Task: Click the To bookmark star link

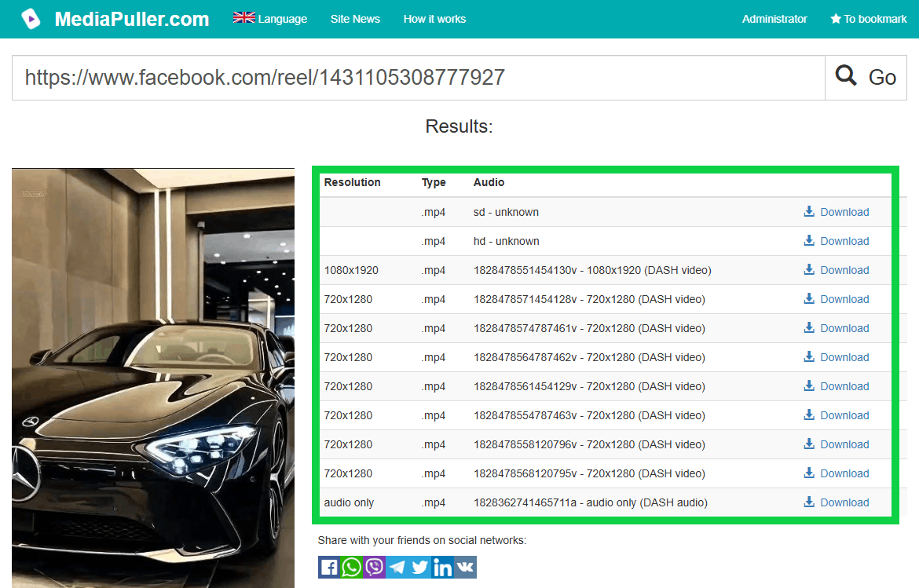Action: [869, 19]
